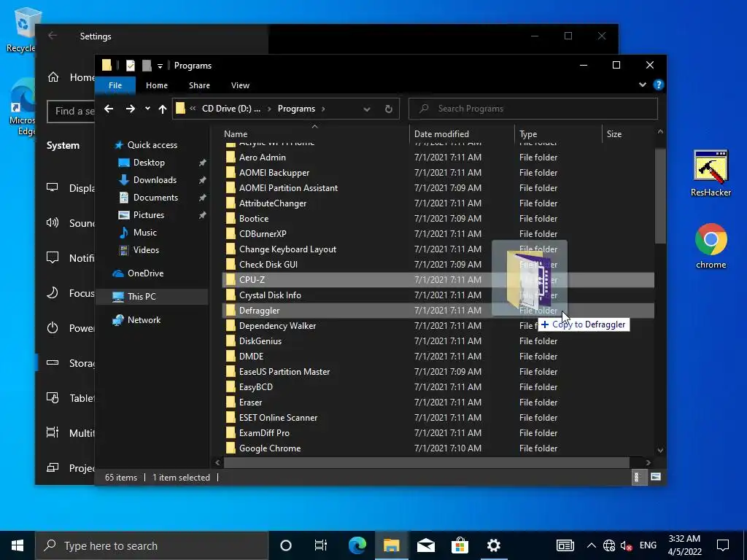Screen dimensions: 747x560
Task: Open Microsoft Edge from the taskbar
Action: click(x=357, y=545)
